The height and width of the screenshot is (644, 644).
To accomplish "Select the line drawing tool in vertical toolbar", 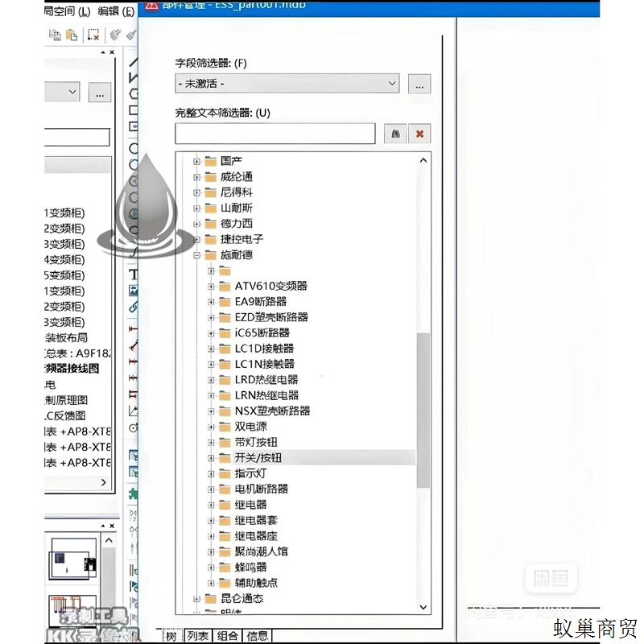I will pyautogui.click(x=134, y=63).
